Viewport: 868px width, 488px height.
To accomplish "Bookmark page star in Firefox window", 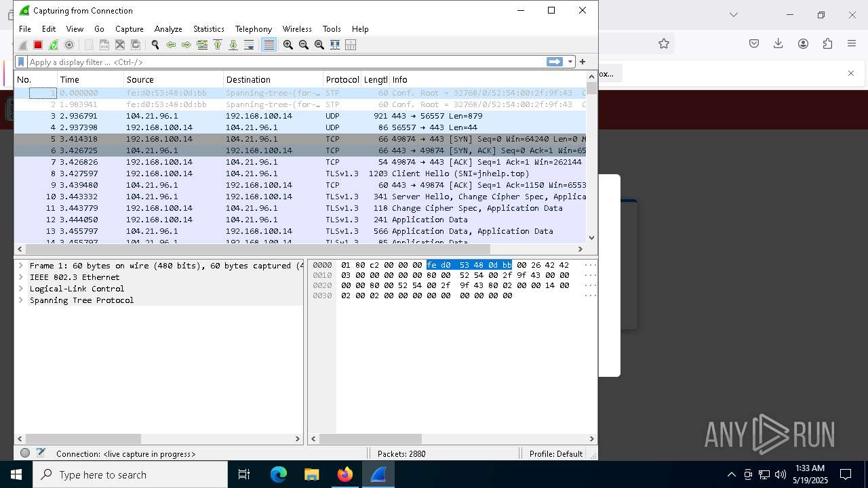I will point(664,43).
